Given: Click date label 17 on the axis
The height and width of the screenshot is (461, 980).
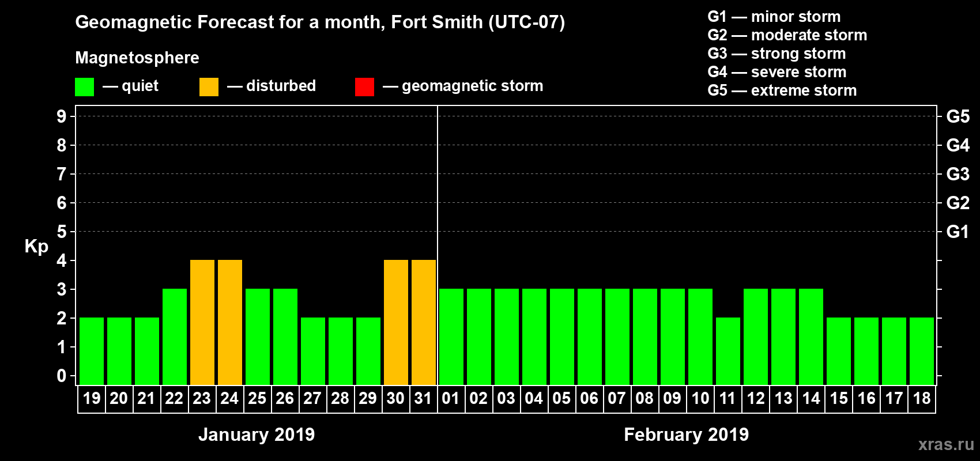Looking at the screenshot, I should coord(894,398).
